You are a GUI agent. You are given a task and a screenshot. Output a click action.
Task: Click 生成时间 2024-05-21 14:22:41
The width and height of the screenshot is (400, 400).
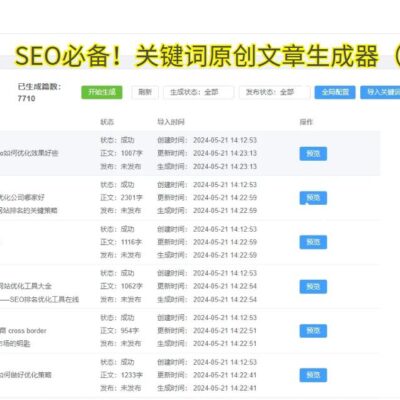click(x=207, y=388)
